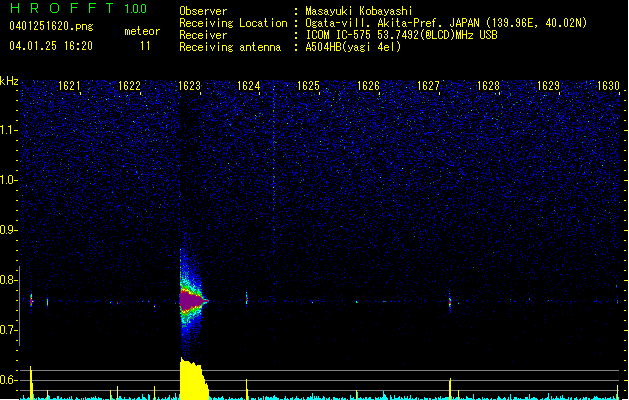
Task: Click the receiver ICOM IC-575 text
Action: pyautogui.click(x=401, y=35)
